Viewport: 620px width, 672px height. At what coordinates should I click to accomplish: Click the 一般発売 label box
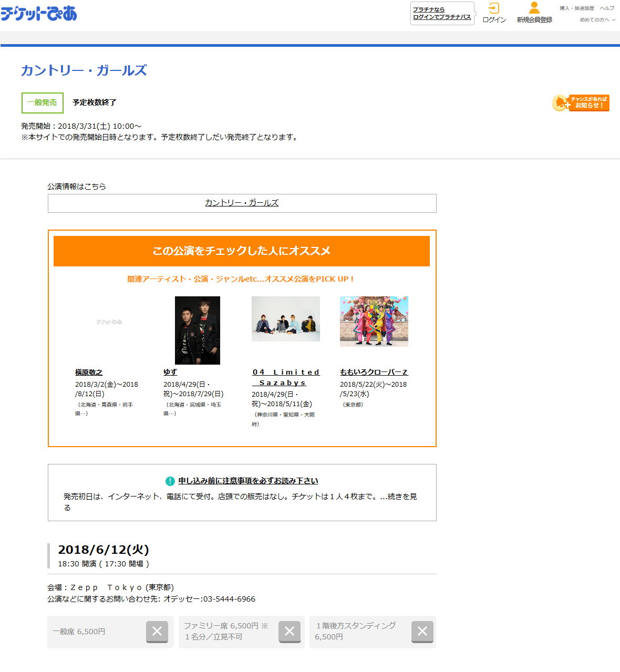point(43,103)
